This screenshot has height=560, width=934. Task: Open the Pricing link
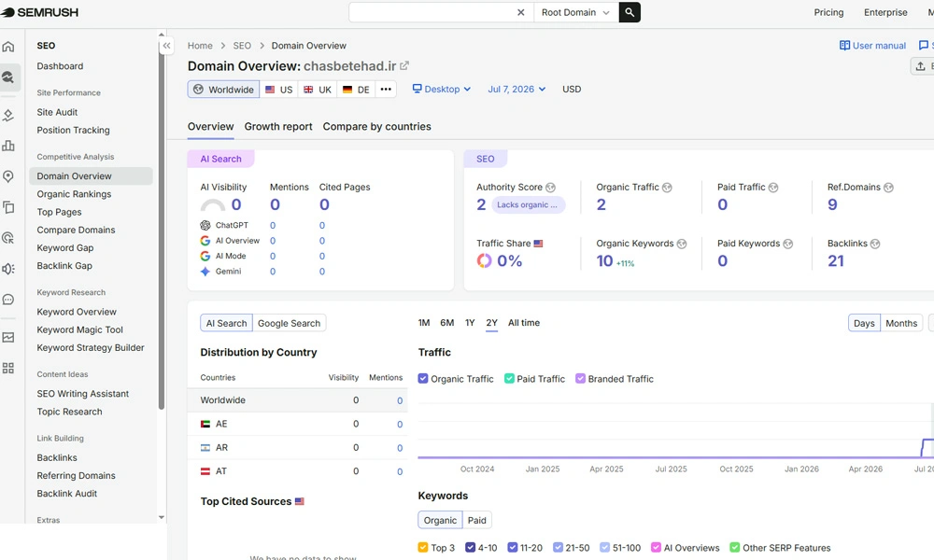pos(828,12)
